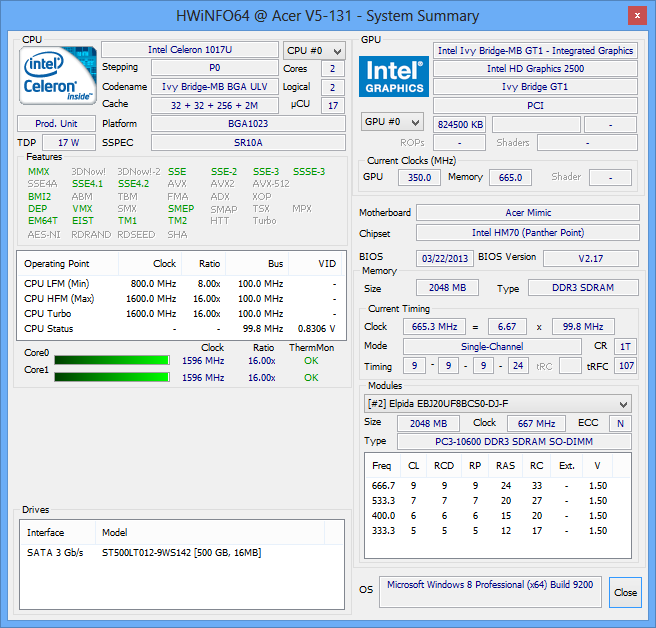
Task: Click the Acer Mimic motherboard field
Action: coord(528,213)
